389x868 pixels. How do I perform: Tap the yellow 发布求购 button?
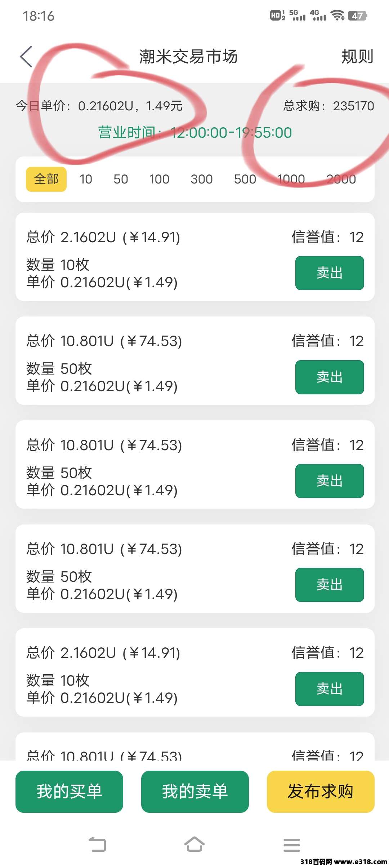321,792
